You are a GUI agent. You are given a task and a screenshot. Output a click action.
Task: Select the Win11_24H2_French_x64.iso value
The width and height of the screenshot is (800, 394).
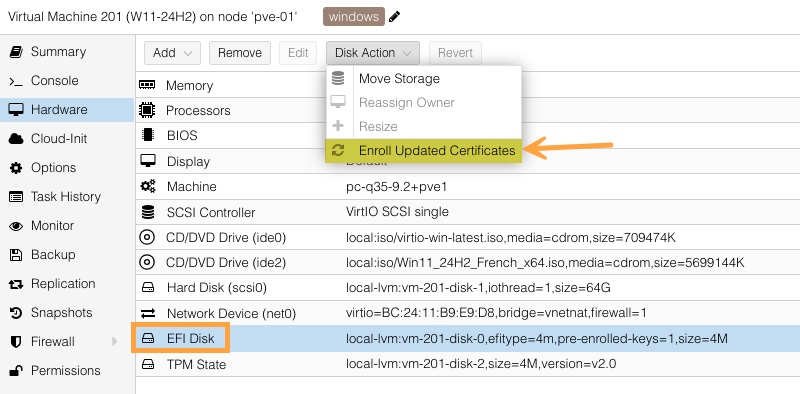point(545,262)
